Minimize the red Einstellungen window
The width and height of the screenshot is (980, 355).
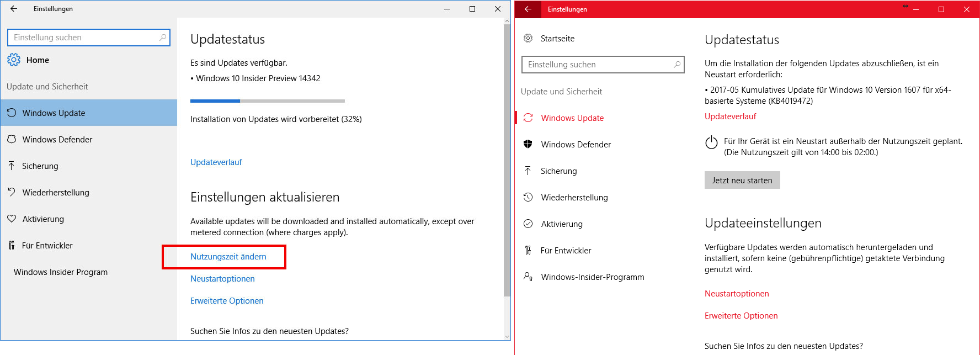pyautogui.click(x=916, y=9)
